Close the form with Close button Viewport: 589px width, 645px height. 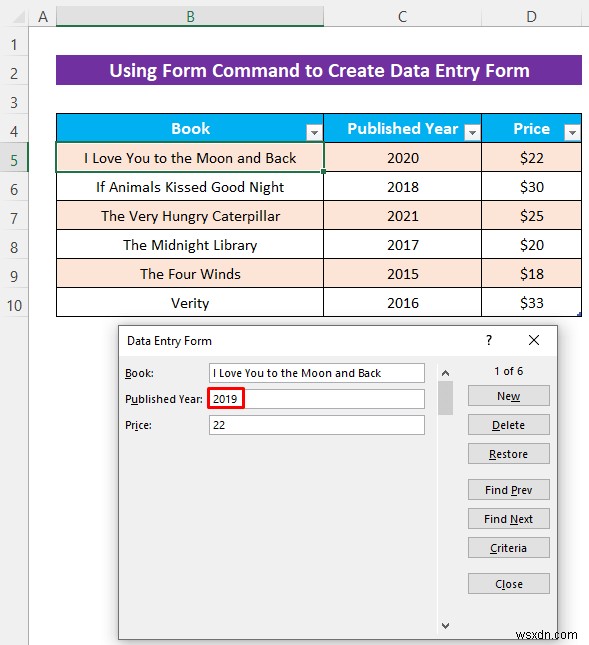click(508, 584)
